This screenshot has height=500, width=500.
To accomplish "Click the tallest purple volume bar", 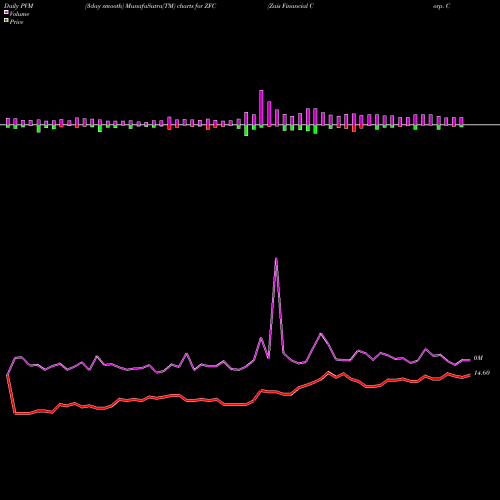I will click(261, 108).
